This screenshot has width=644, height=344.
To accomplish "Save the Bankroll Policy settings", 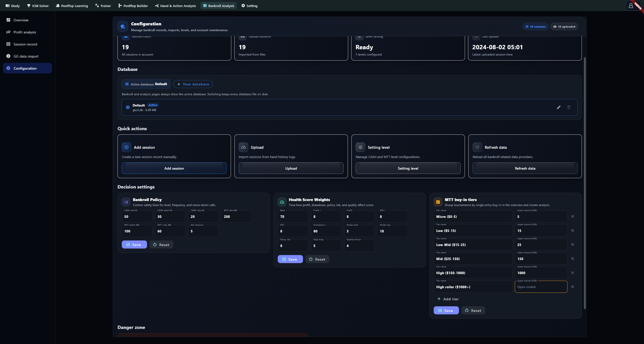I will (134, 244).
